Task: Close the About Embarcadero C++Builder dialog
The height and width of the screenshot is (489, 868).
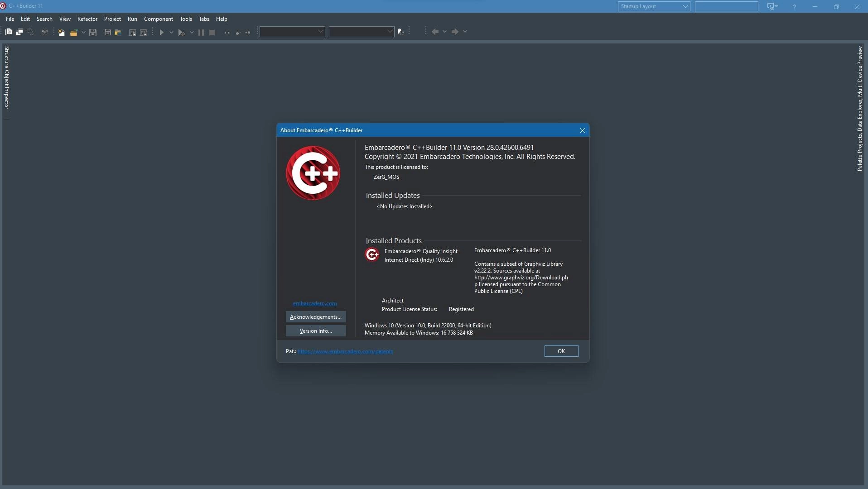Action: 583,130
